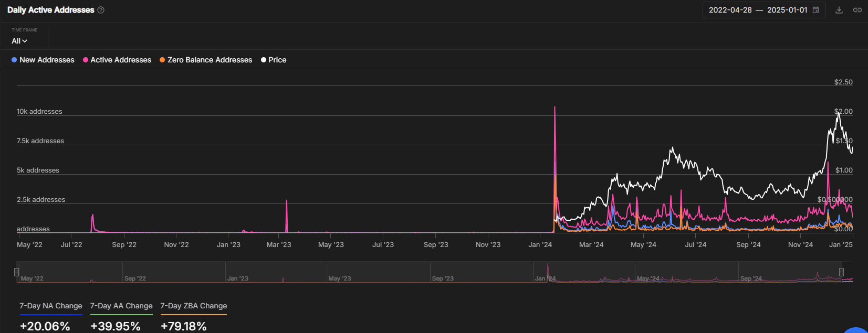Copy the chart link icon

coord(857,10)
